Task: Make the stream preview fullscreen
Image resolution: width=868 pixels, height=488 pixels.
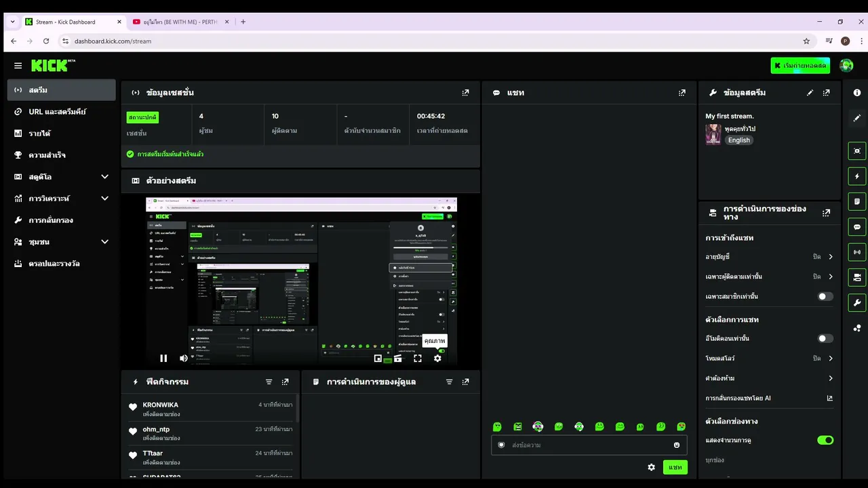Action: tap(418, 359)
